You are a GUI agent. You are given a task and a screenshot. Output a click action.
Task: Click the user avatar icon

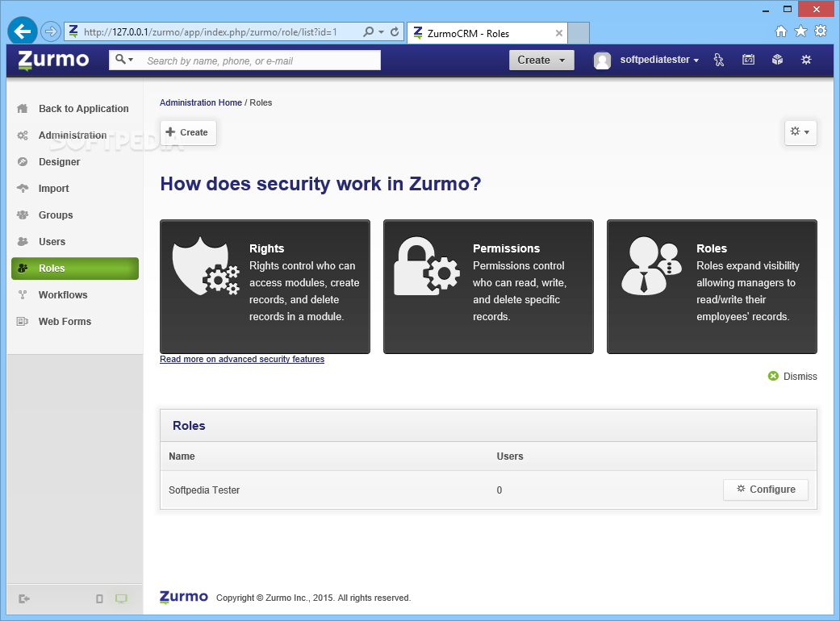click(602, 60)
